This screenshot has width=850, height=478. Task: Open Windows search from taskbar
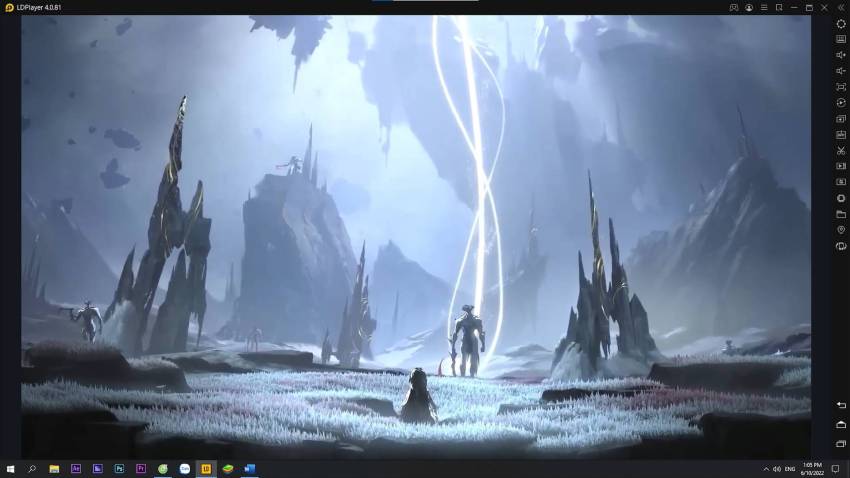tap(32, 469)
